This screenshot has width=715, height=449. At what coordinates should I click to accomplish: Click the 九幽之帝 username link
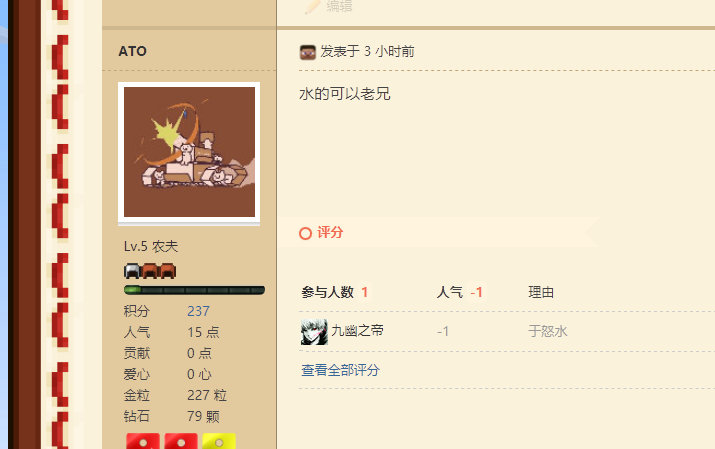(358, 330)
